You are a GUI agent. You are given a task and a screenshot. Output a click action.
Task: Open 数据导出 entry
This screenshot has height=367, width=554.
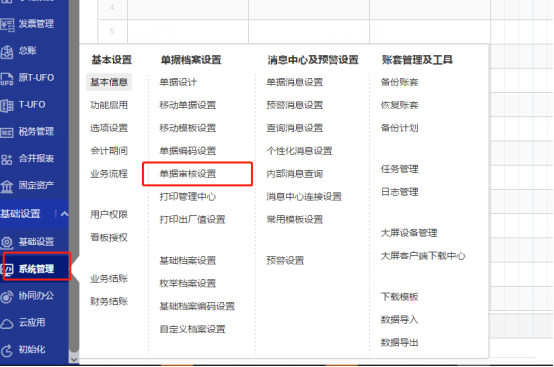tap(399, 343)
